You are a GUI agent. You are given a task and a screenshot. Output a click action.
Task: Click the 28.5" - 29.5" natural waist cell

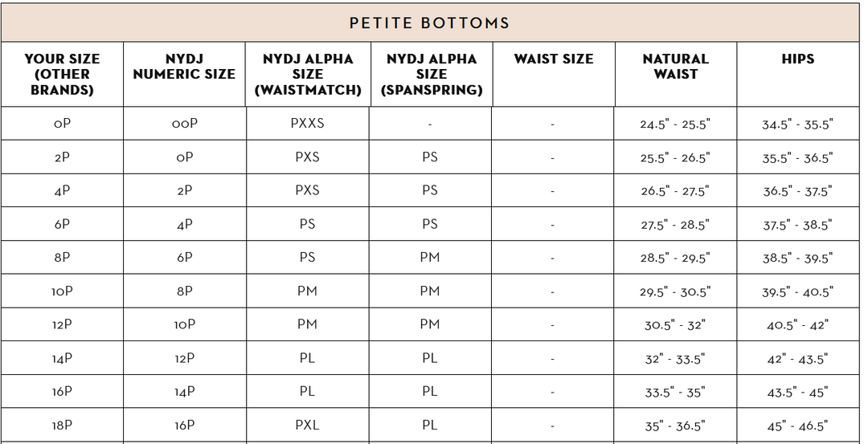click(x=675, y=259)
